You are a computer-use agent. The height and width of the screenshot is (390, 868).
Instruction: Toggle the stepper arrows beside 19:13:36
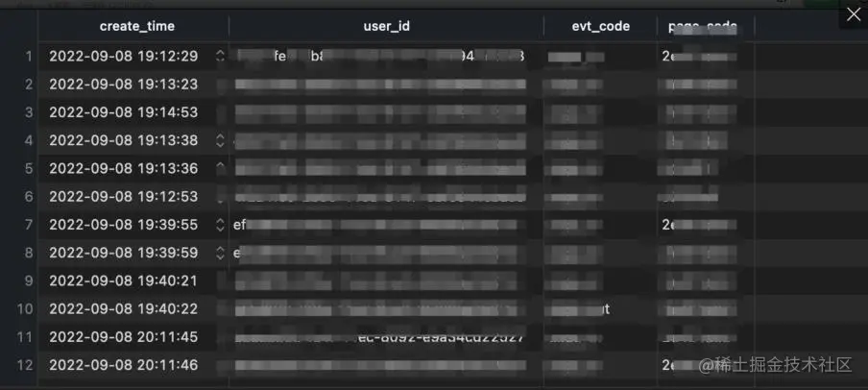[x=220, y=168]
